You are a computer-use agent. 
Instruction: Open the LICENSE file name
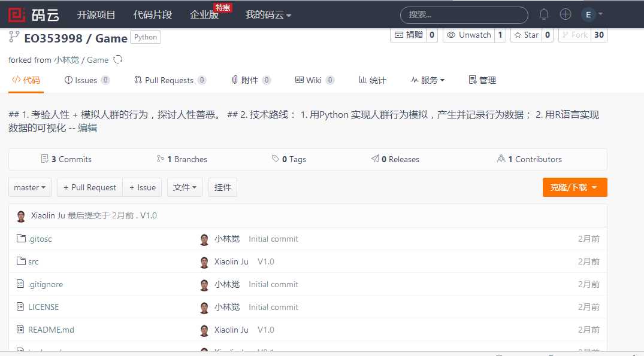coord(44,307)
